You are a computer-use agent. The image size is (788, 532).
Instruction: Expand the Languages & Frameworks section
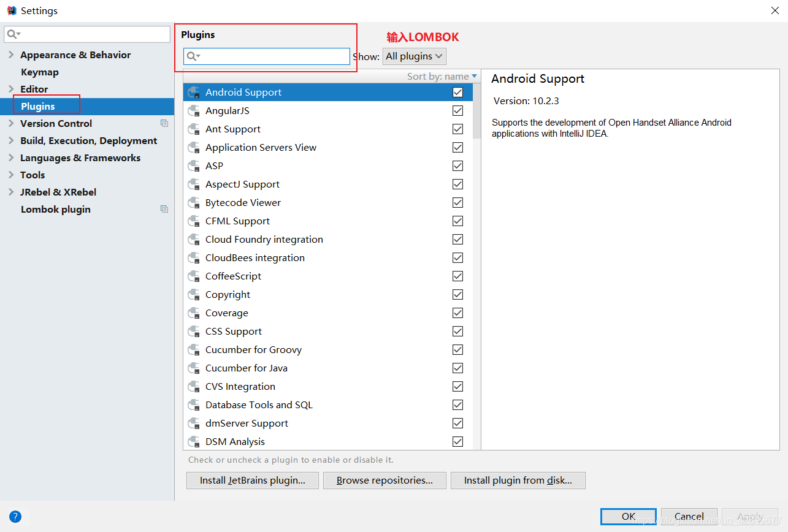click(11, 158)
